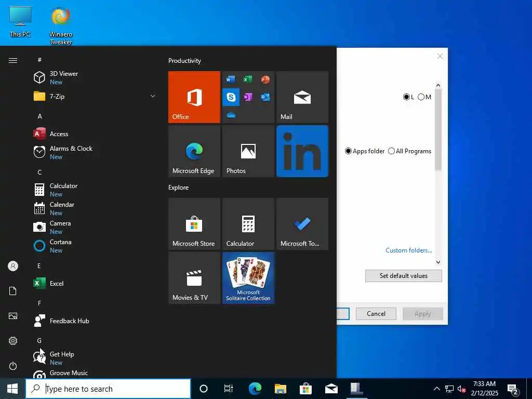Open Calculator tile in Explore group
Screen dimensions: 532x399
tap(248, 224)
